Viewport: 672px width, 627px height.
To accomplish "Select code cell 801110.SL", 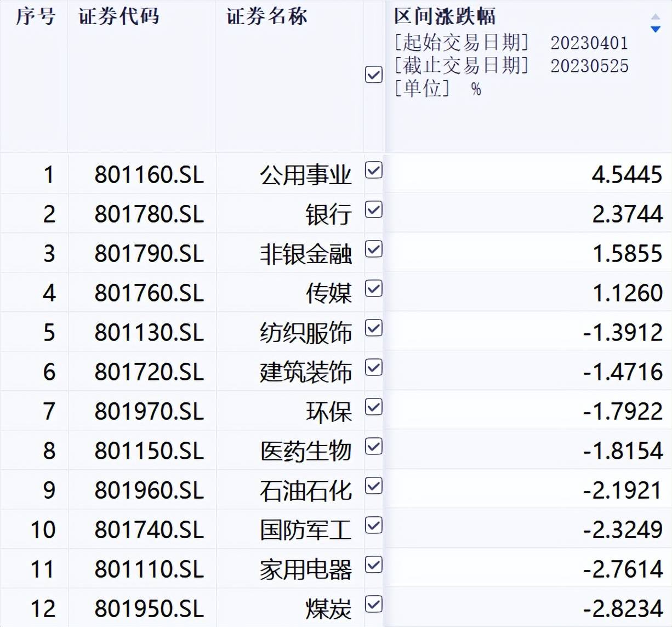I will click(x=149, y=569).
